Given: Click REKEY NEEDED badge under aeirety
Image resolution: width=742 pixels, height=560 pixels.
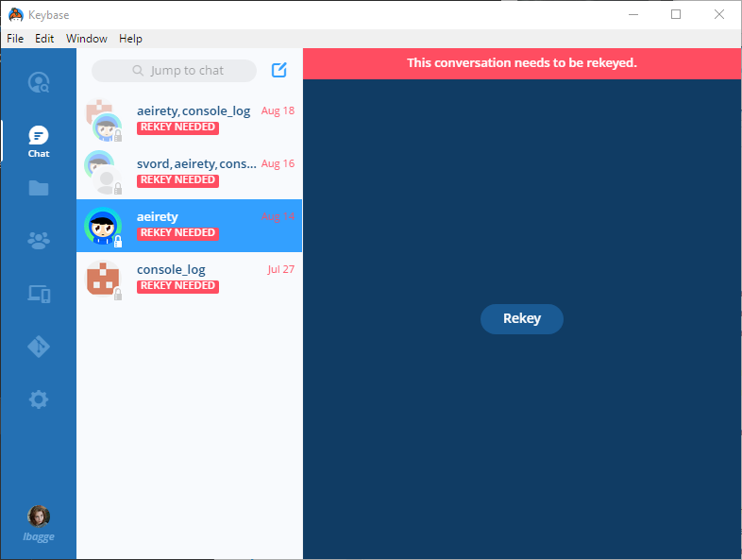Looking at the screenshot, I should (x=177, y=233).
